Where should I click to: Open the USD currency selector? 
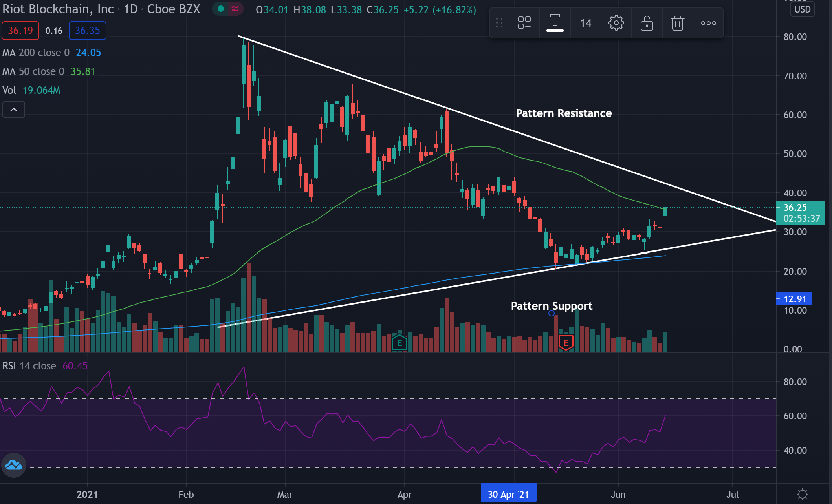pyautogui.click(x=802, y=9)
